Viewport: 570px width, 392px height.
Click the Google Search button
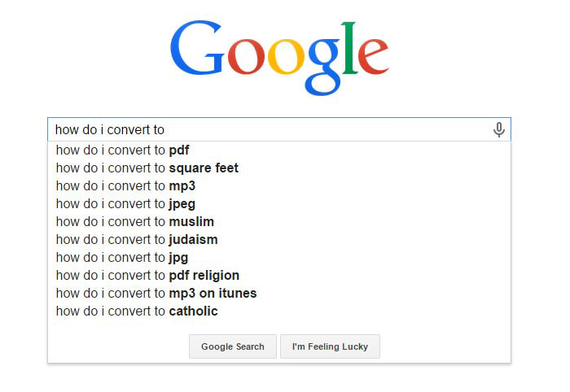tap(233, 346)
